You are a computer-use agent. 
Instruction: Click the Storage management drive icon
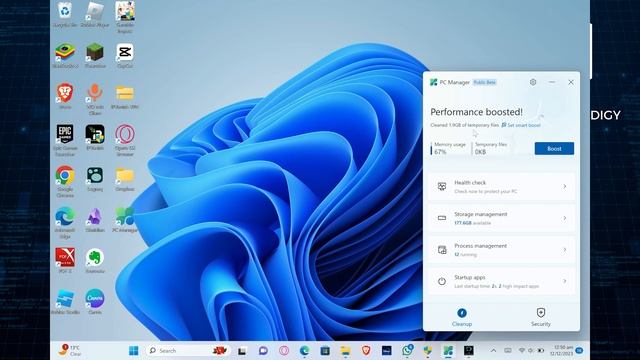(x=442, y=218)
